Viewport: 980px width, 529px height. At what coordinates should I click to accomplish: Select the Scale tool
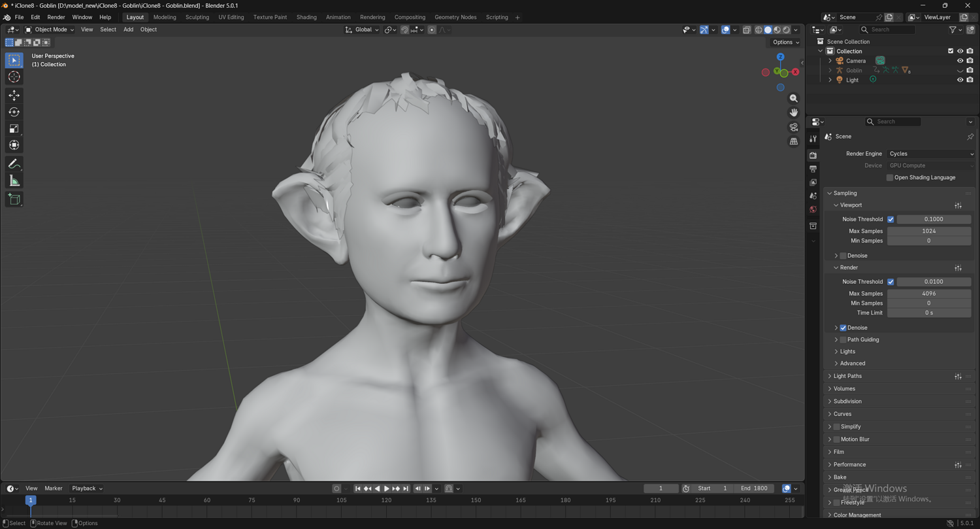click(x=14, y=129)
